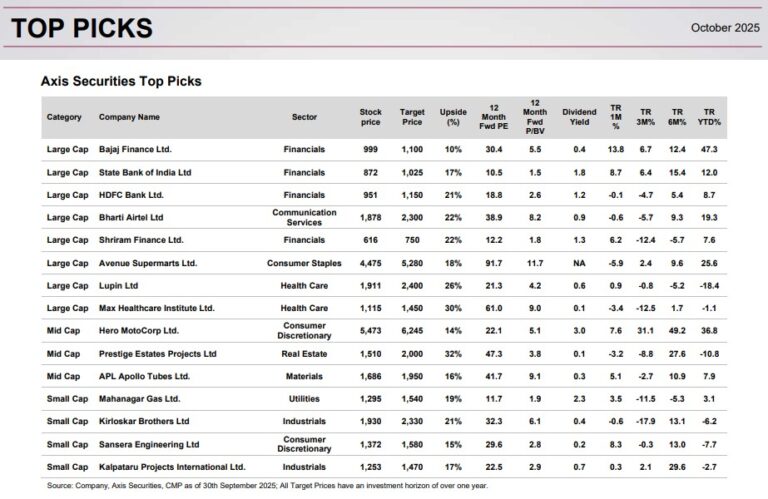Click Prestige Estates Projects Ltd name
768x499 pixels.
pyautogui.click(x=158, y=354)
